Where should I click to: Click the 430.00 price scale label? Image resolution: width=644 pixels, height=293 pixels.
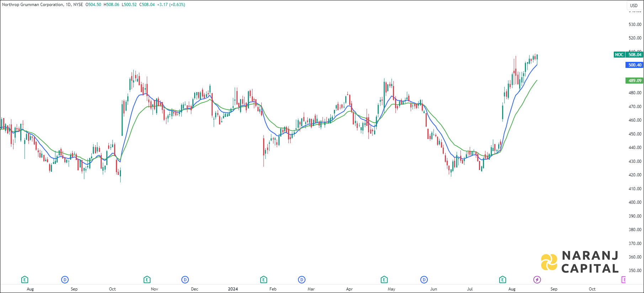coord(635,161)
